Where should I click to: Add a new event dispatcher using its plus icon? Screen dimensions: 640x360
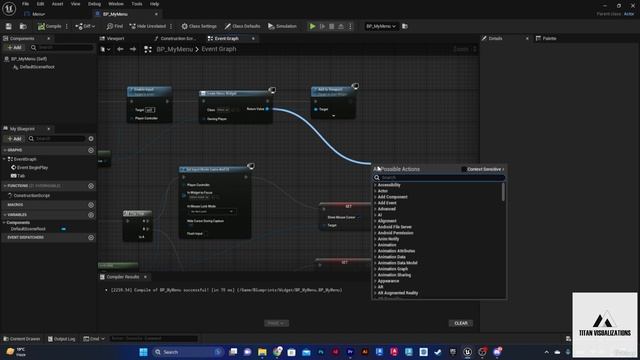click(x=91, y=238)
